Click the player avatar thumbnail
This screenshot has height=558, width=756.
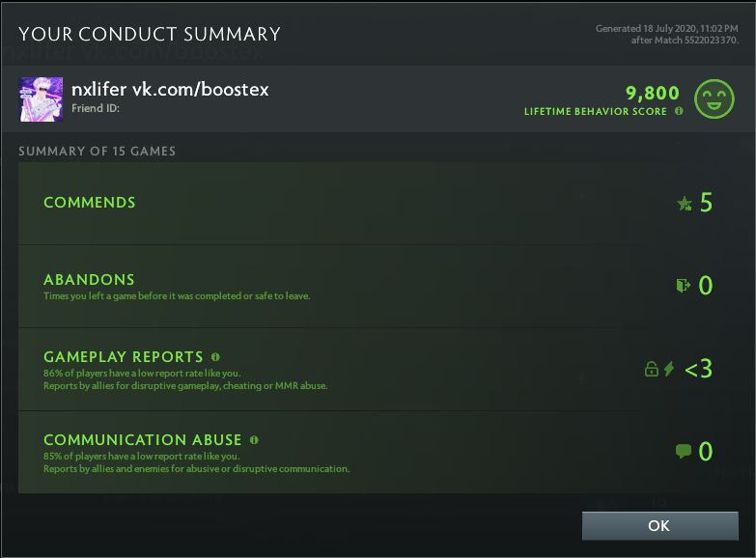tap(42, 98)
